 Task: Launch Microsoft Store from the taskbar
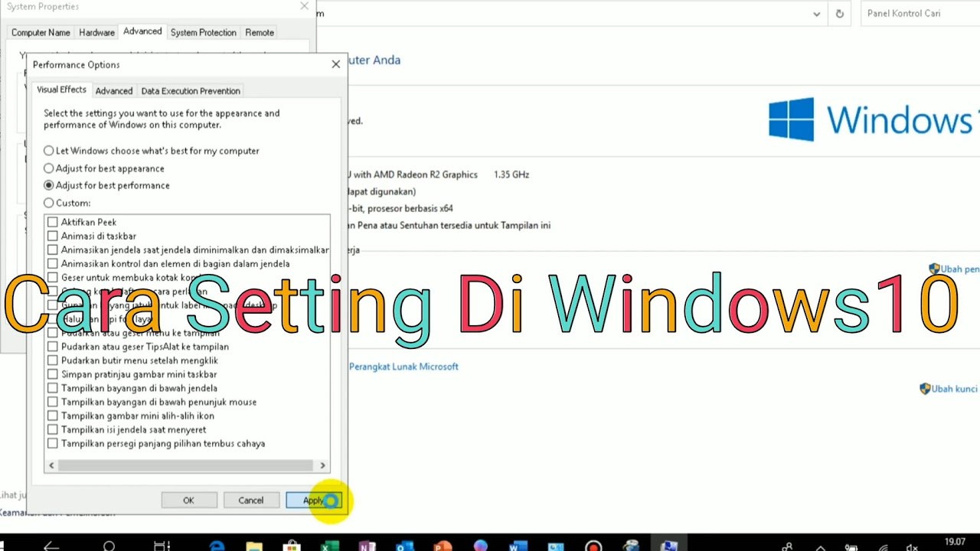[x=292, y=546]
